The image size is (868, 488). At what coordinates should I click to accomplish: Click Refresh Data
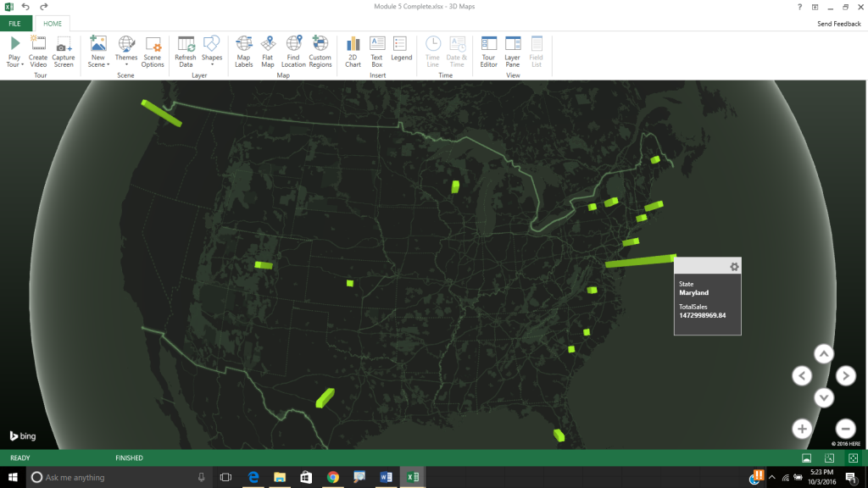(x=186, y=52)
